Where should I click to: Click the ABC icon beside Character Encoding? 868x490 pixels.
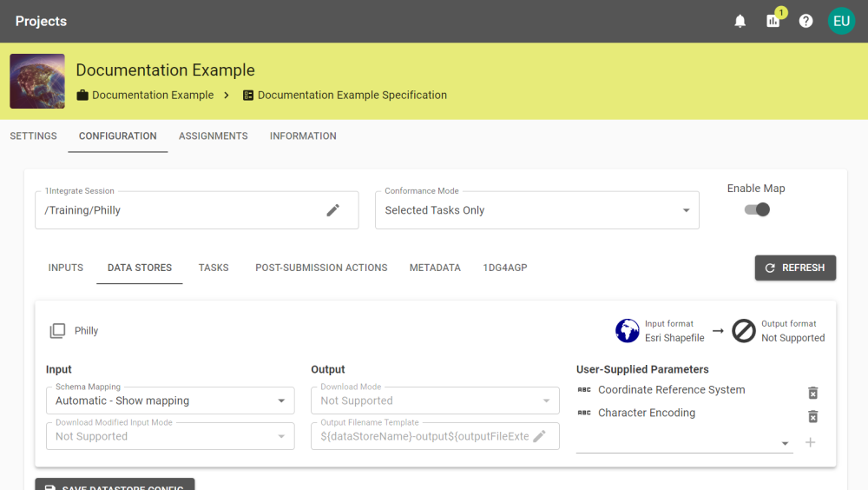tap(584, 413)
